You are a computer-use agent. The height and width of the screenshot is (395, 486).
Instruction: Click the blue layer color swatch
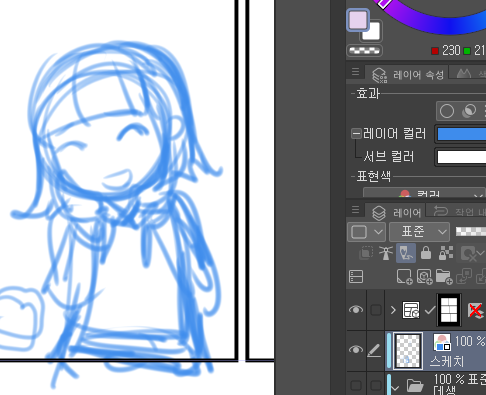(461, 134)
